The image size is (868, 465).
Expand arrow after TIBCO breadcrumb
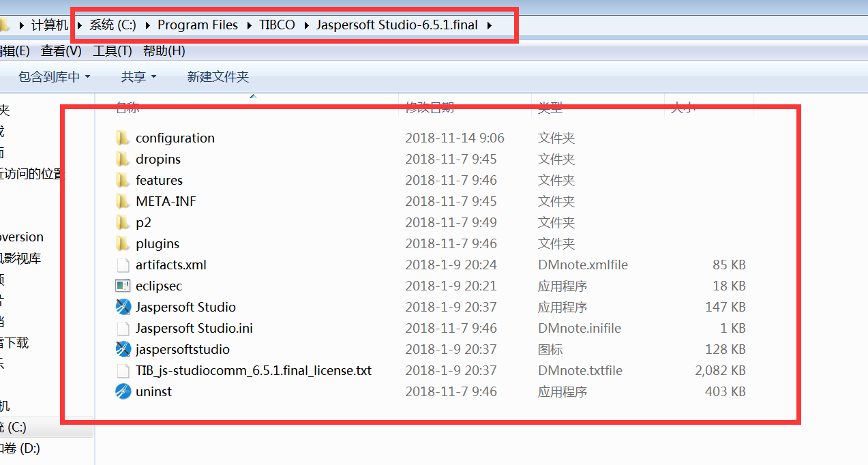[x=305, y=25]
